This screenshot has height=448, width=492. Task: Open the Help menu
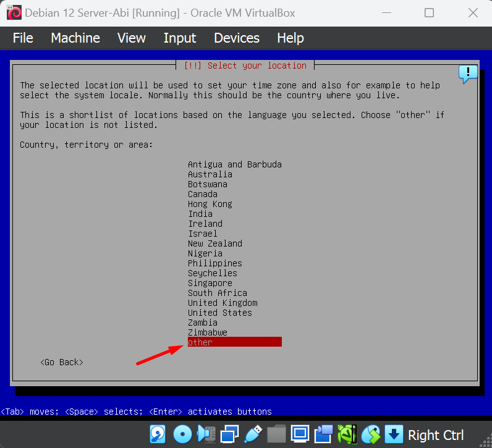coord(291,38)
